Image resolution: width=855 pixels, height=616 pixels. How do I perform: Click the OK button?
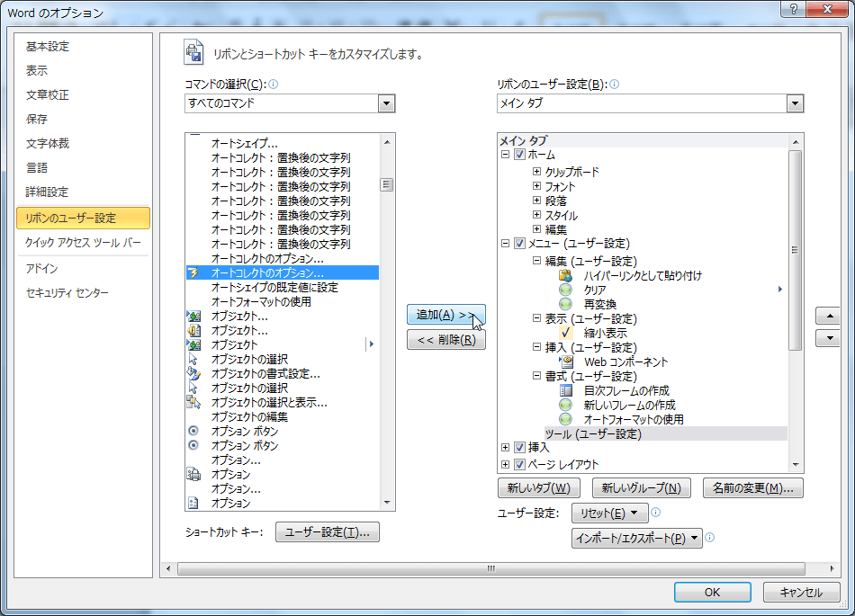pyautogui.click(x=712, y=592)
